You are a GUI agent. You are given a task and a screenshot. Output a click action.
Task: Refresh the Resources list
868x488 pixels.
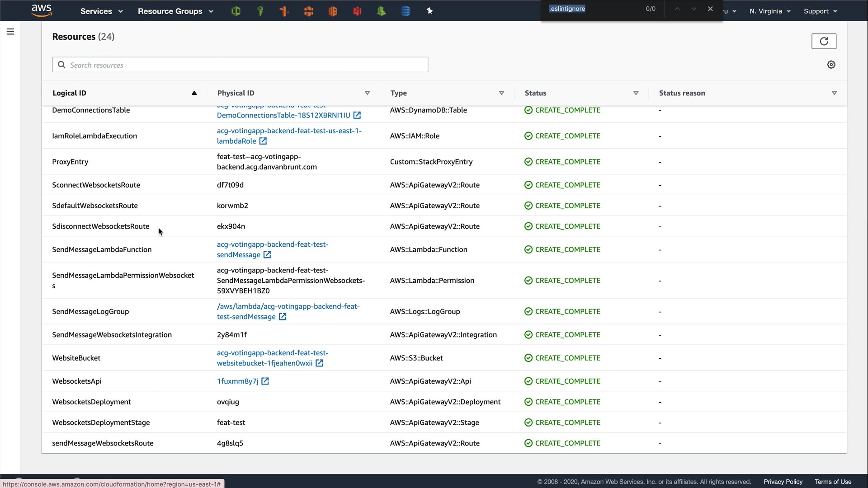823,41
